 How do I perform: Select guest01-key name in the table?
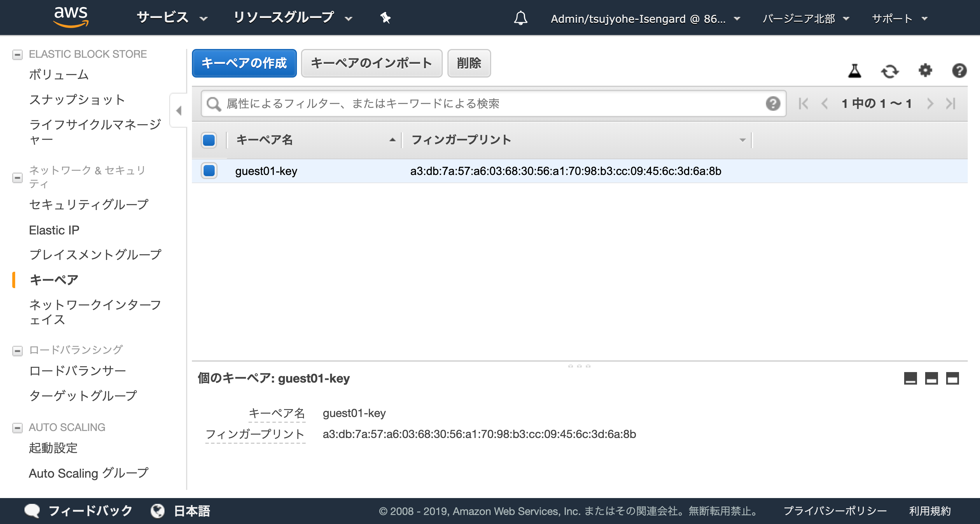[x=266, y=171]
